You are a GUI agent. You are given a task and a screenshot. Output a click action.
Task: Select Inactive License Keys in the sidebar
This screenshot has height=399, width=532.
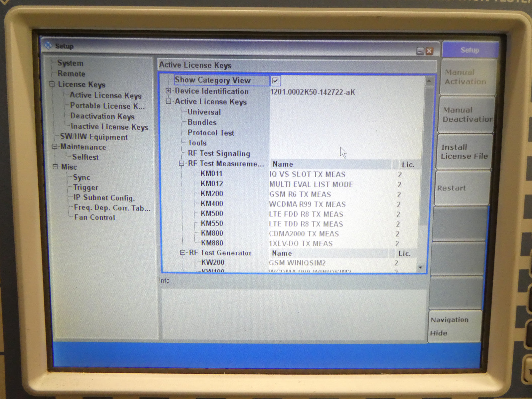(x=109, y=127)
